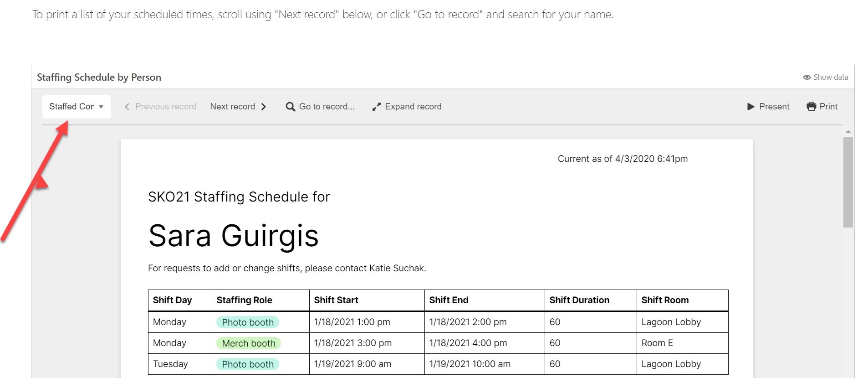Click the vertical scrollbar thumb

pos(848,182)
